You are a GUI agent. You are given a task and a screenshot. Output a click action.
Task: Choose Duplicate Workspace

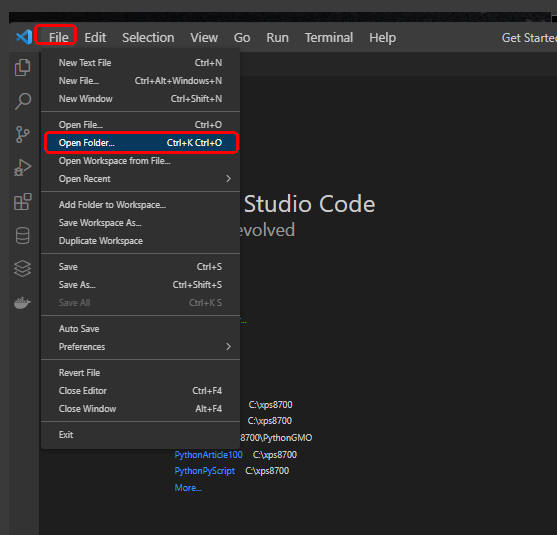(140, 241)
